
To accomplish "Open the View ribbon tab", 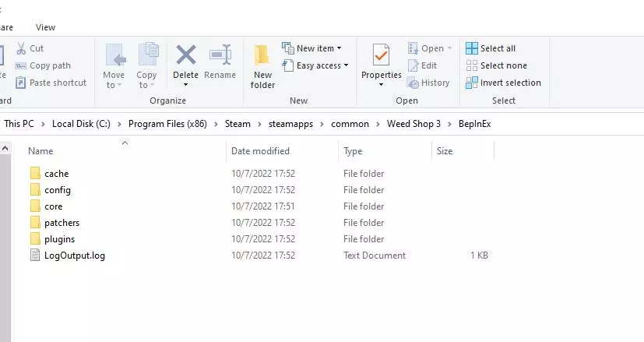I will pos(45,27).
